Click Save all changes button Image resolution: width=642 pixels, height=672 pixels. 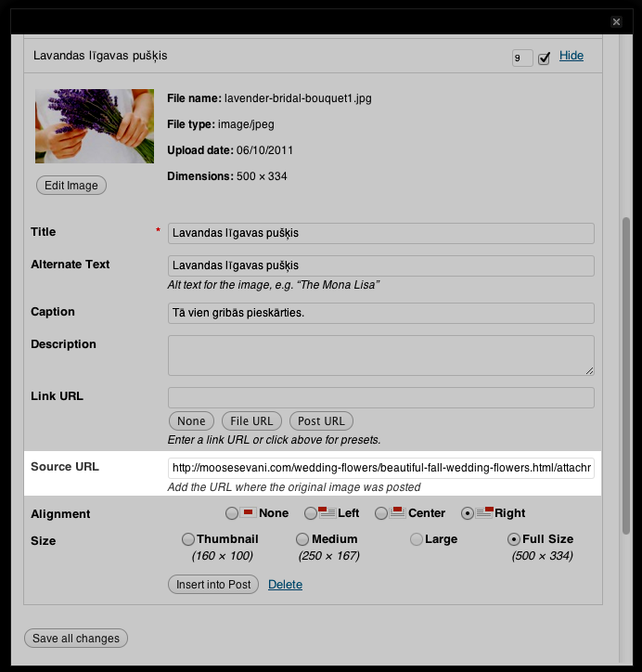point(76,639)
